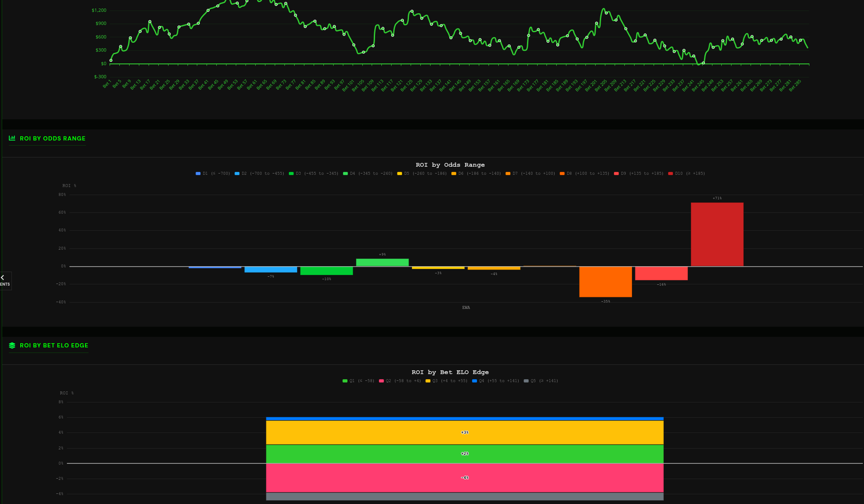Click the 'Bet 1' x-axis label
864x504 pixels.
coord(107,84)
